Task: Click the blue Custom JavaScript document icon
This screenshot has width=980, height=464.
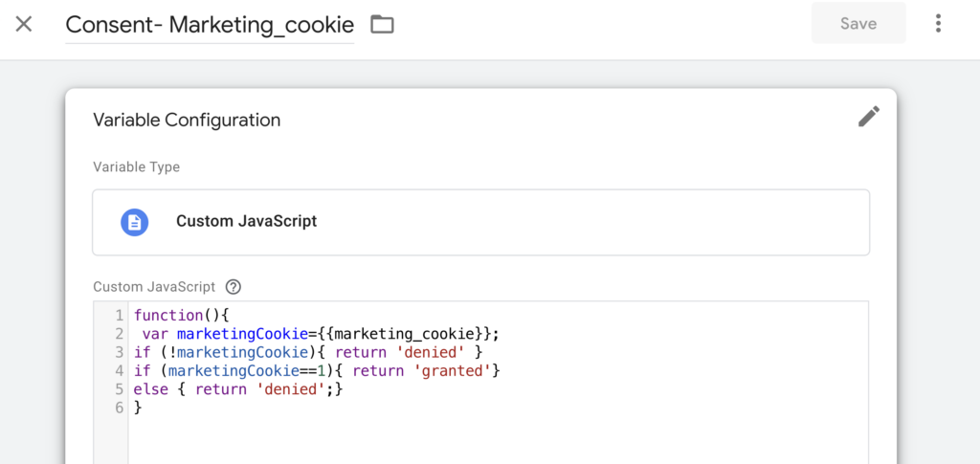Action: pyautogui.click(x=135, y=222)
